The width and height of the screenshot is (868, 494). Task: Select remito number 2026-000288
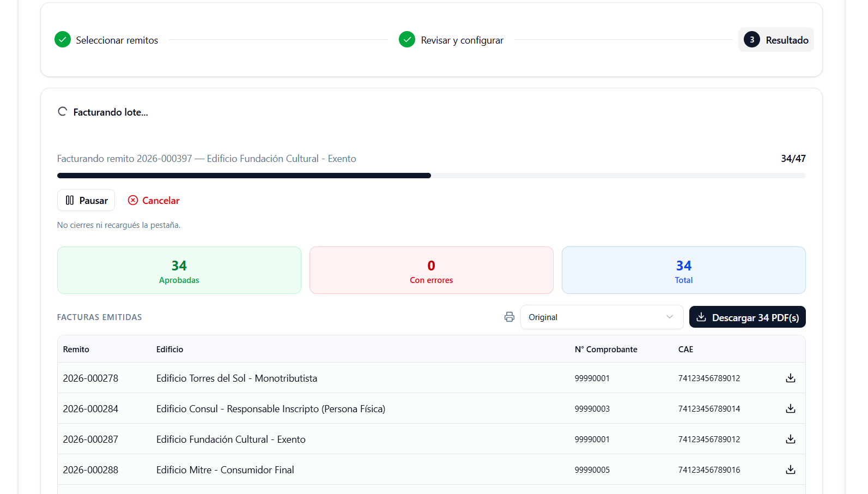90,469
